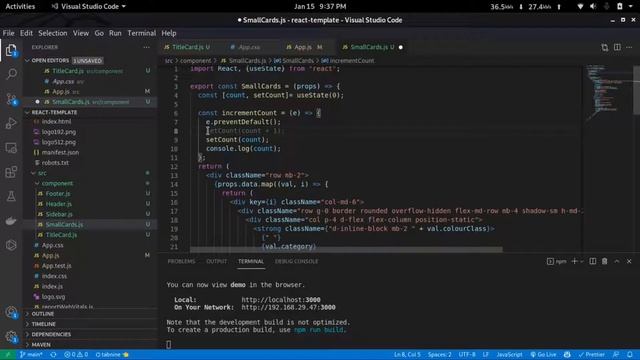The width and height of the screenshot is (640, 360).
Task: Click the Prettier status bar item
Action: coord(591,355)
